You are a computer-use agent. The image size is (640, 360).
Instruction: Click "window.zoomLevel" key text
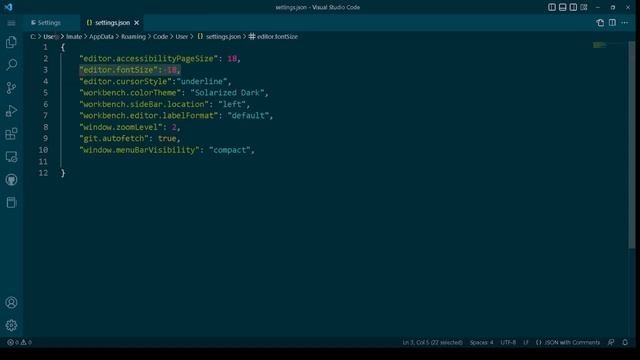121,127
